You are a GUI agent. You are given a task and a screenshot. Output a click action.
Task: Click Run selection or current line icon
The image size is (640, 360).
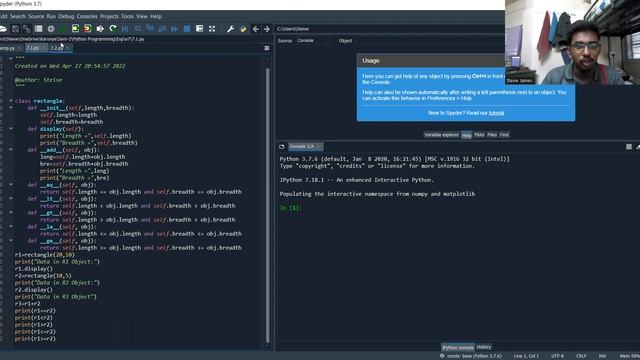[100, 29]
